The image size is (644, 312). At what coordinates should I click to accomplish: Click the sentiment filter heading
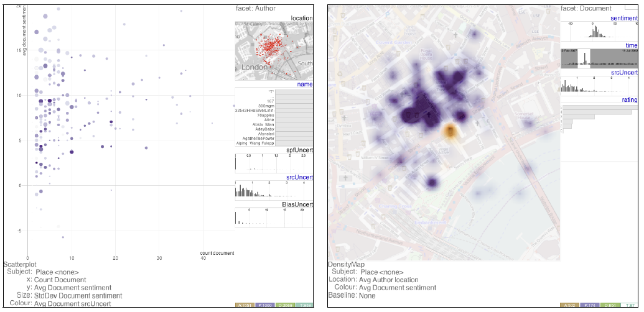click(623, 18)
